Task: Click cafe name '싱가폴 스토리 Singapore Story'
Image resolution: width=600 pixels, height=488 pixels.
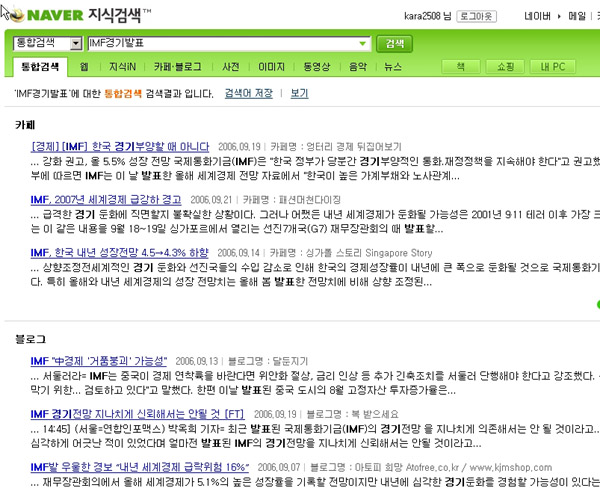Action: 369,253
